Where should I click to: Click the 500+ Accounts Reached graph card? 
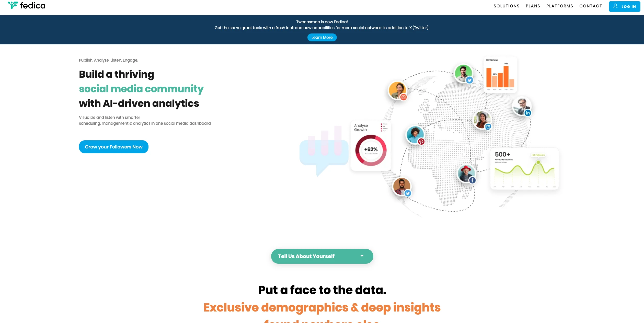[x=524, y=169]
